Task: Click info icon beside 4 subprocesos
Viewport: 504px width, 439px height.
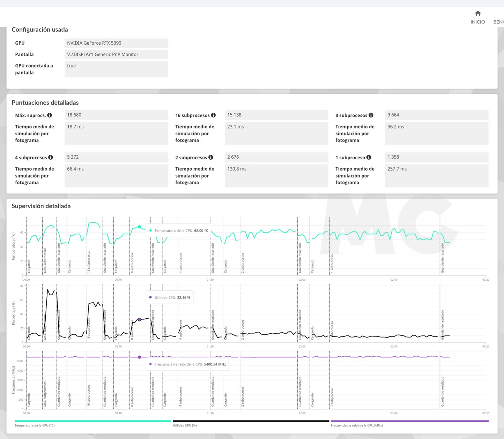Action: (51, 157)
